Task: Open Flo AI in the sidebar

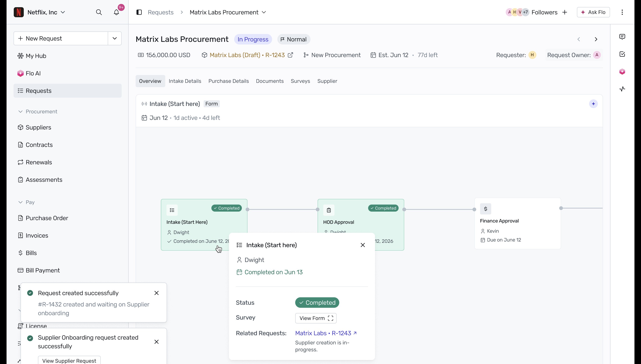Action: coord(68,73)
